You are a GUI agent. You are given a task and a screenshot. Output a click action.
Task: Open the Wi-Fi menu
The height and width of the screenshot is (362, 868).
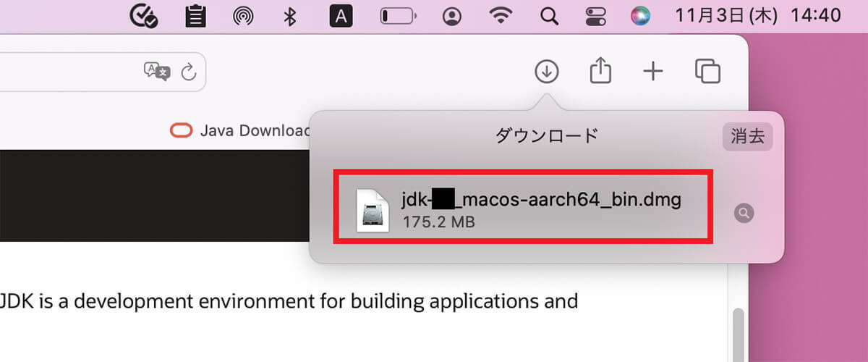point(501,16)
